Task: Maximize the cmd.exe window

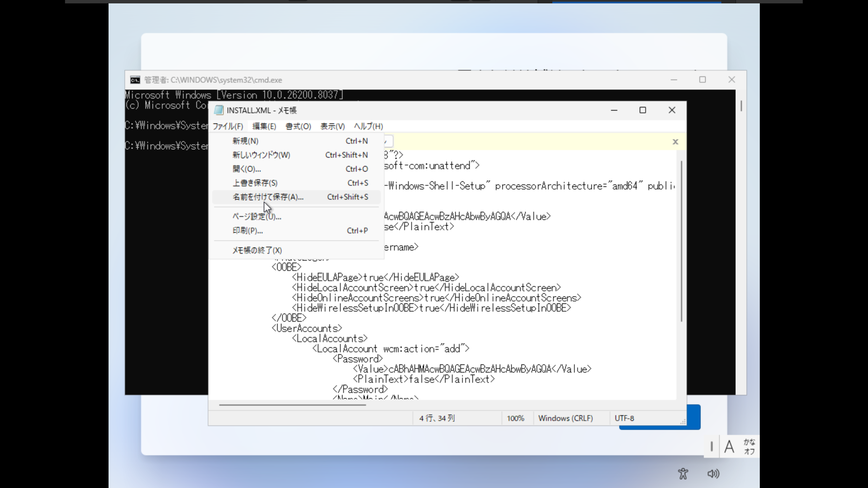Action: pyautogui.click(x=702, y=80)
